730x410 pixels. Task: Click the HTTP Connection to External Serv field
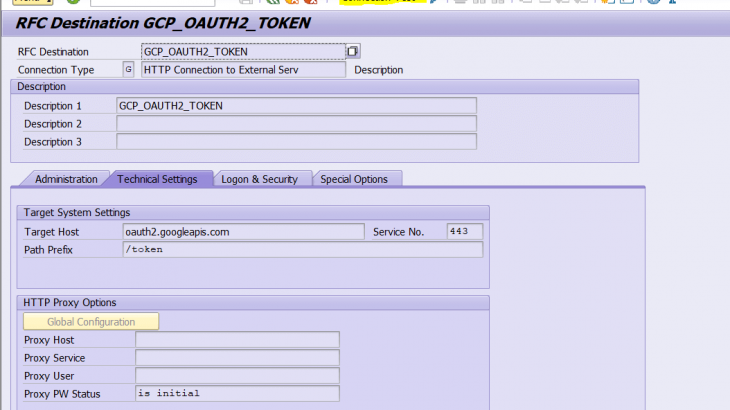(x=243, y=70)
